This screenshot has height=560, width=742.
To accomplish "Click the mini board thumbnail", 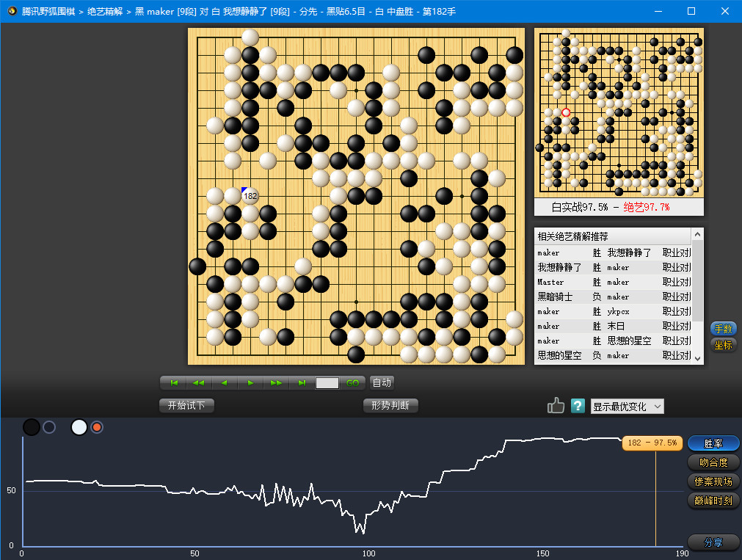I will pos(619,113).
